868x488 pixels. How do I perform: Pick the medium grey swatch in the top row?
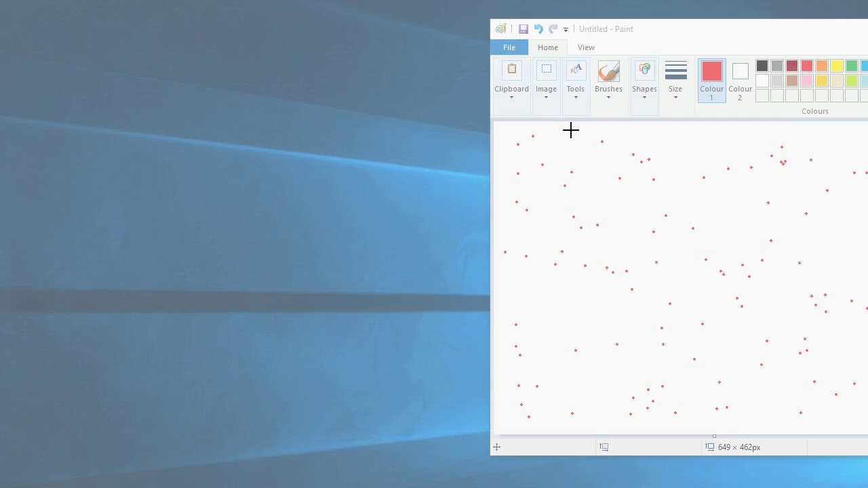click(777, 66)
